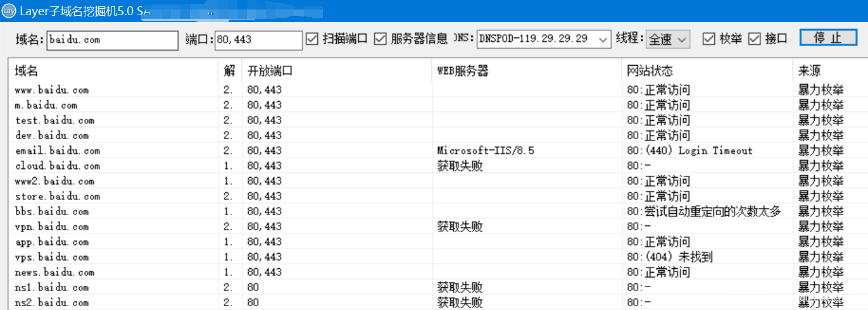This screenshot has width=868, height=310.
Task: Focus the 端口 input field with 80,443
Action: coord(258,40)
